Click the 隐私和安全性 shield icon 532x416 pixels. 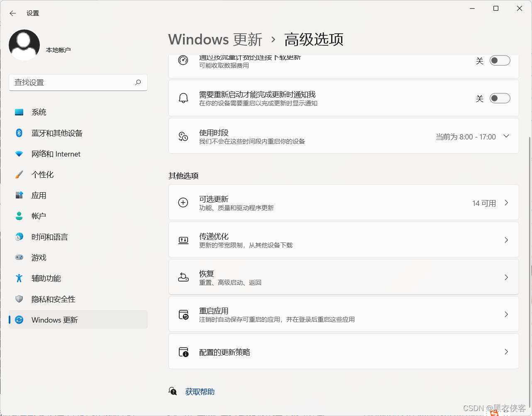click(x=19, y=299)
